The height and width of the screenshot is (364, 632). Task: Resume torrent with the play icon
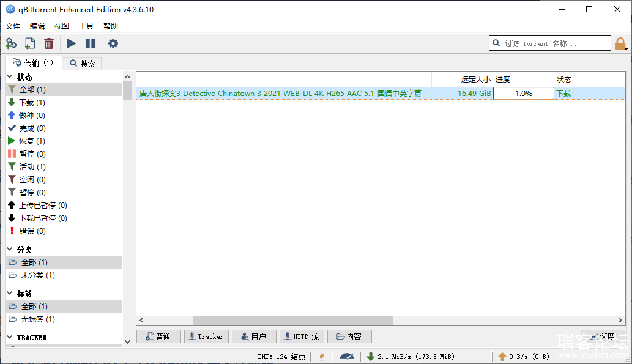(x=71, y=43)
